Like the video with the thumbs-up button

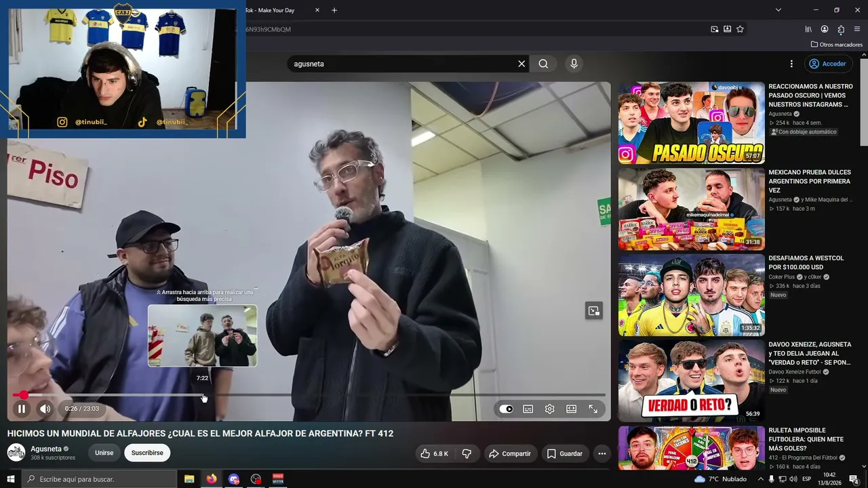(x=434, y=453)
